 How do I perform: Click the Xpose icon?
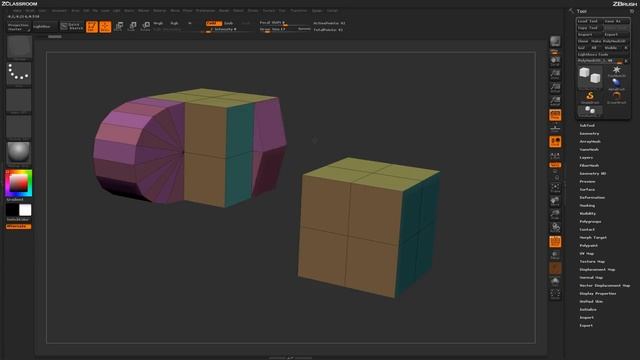point(555,294)
